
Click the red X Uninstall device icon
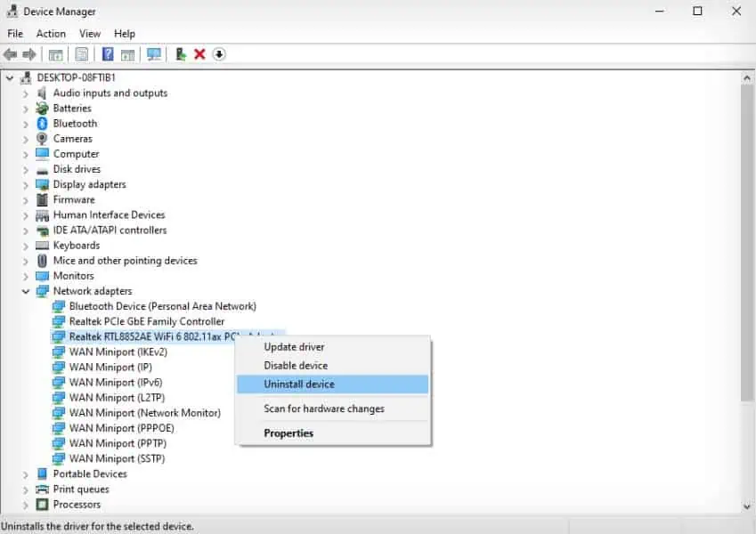point(199,54)
